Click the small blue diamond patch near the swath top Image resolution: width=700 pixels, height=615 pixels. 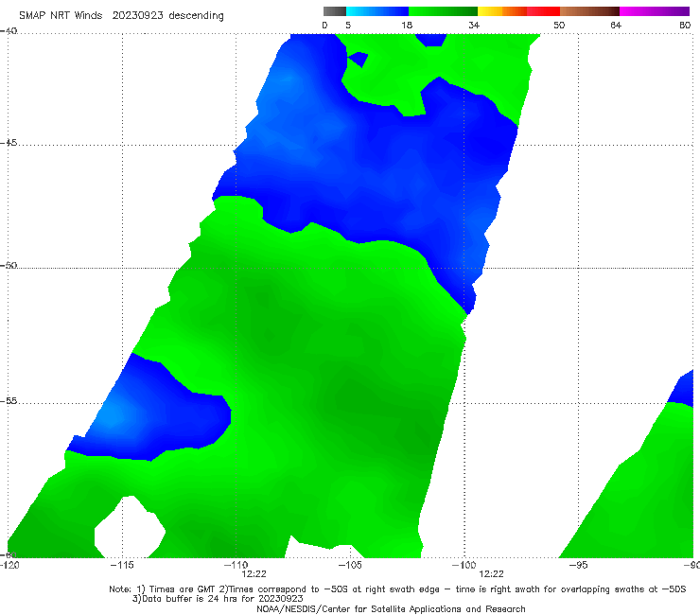click(x=359, y=59)
